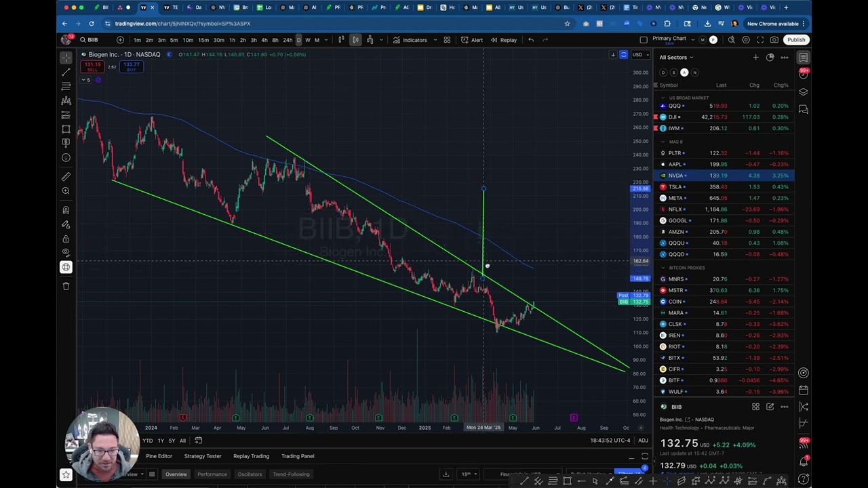Viewport: 868px width, 488px height.
Task: Switch to the 15m timeframe
Action: coord(203,40)
